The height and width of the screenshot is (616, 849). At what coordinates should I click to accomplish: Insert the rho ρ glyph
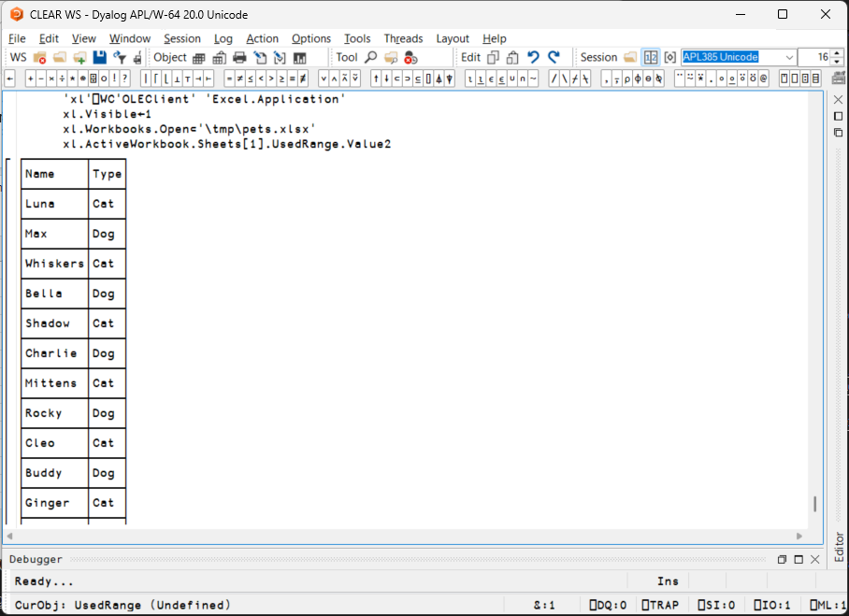pos(627,79)
